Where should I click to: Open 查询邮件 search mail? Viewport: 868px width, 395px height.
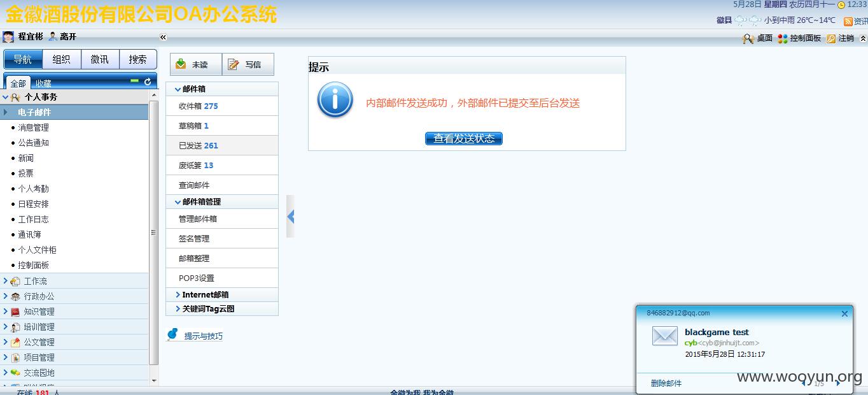221,185
